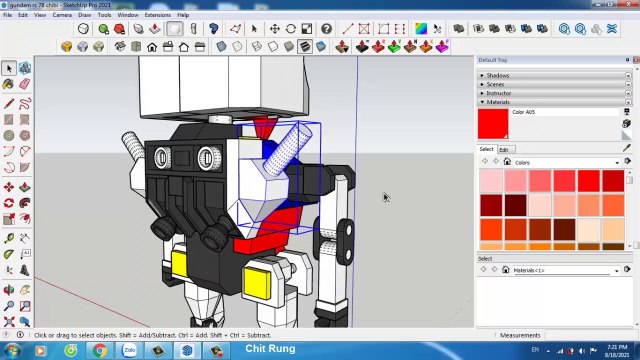Select the arrow Select tool in the left toolbar

[9, 69]
